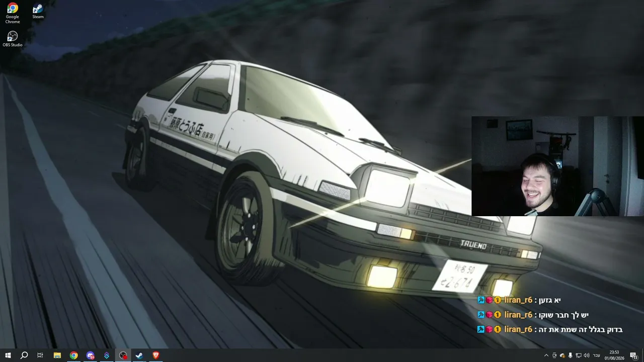Image resolution: width=644 pixels, height=362 pixels.
Task: Switch input language via עבר indicator
Action: [x=597, y=355]
